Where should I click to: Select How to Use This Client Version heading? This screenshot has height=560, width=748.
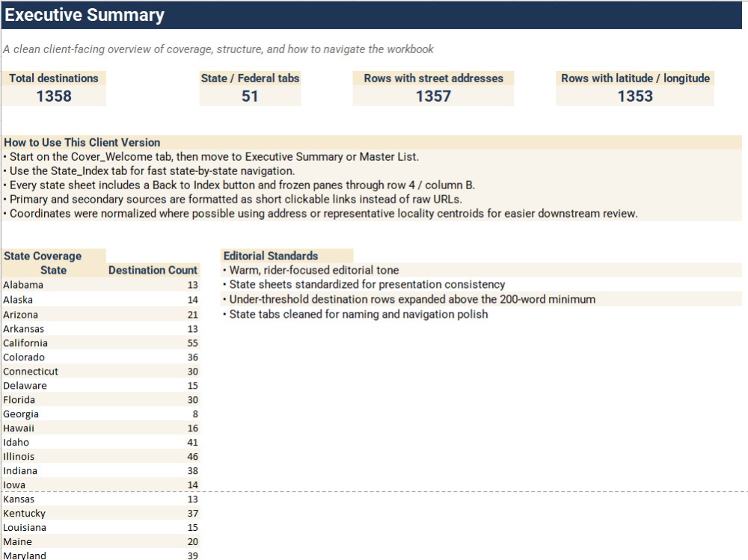(371, 142)
